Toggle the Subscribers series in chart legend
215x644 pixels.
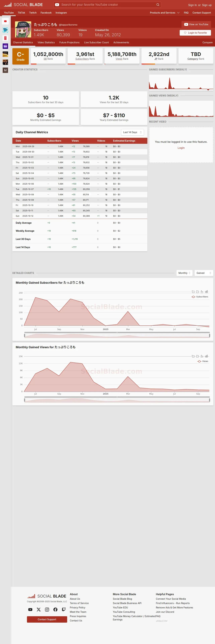tap(200, 297)
